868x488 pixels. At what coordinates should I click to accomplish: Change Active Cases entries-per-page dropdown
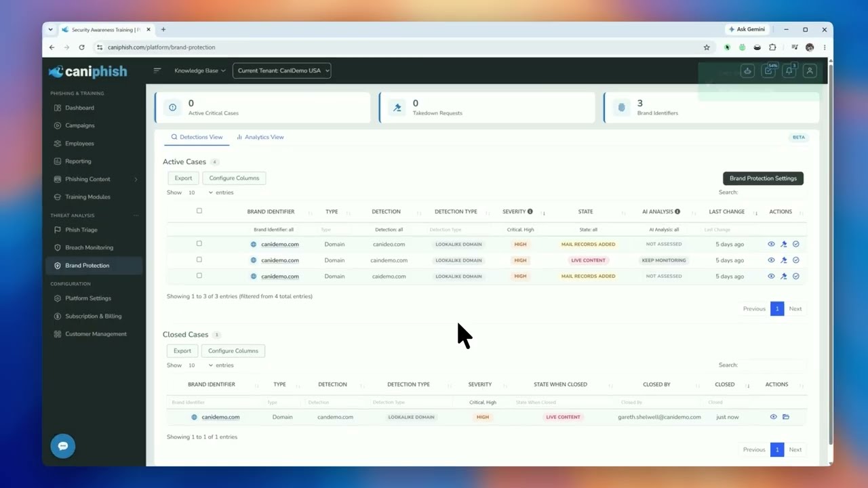pos(200,192)
